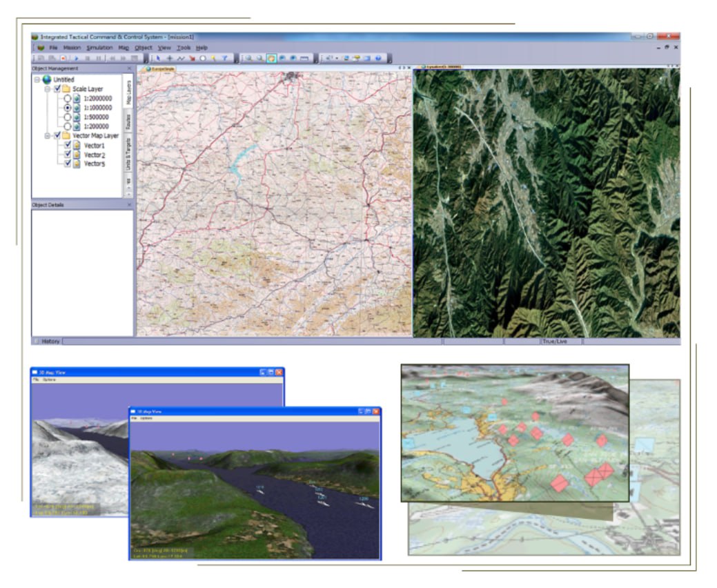Close the Object Management panel
The height and width of the screenshot is (588, 717).
tap(129, 68)
